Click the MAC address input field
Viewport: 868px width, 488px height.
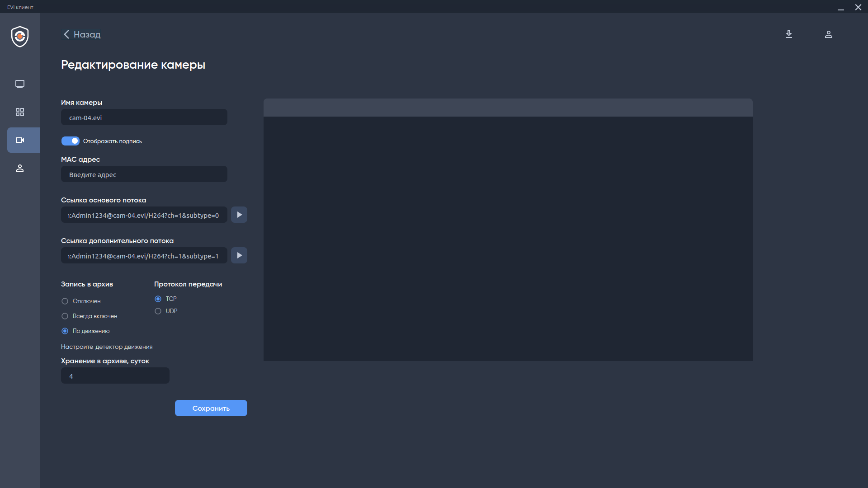pos(144,174)
